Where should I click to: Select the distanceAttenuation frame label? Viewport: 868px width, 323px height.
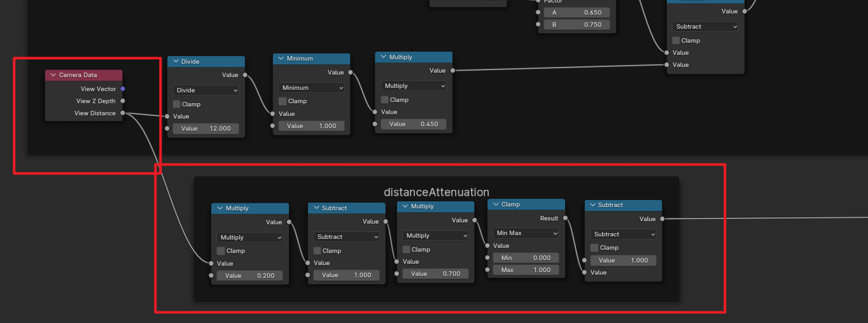(436, 192)
